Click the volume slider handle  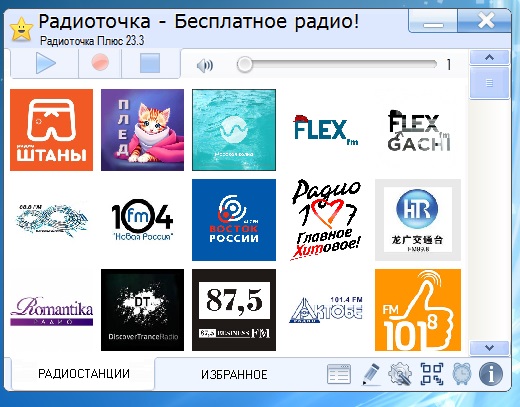point(245,64)
